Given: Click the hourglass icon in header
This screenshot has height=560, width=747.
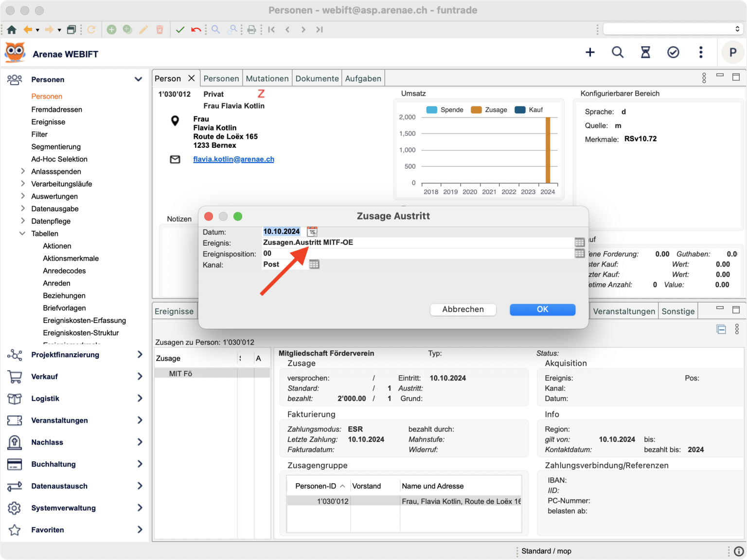Looking at the screenshot, I should (645, 53).
